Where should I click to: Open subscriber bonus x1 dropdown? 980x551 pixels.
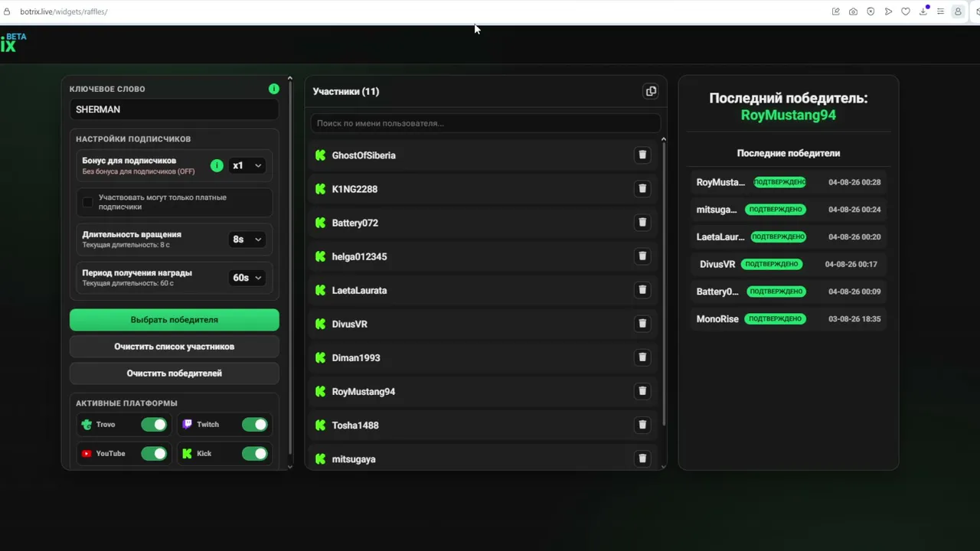pos(247,165)
